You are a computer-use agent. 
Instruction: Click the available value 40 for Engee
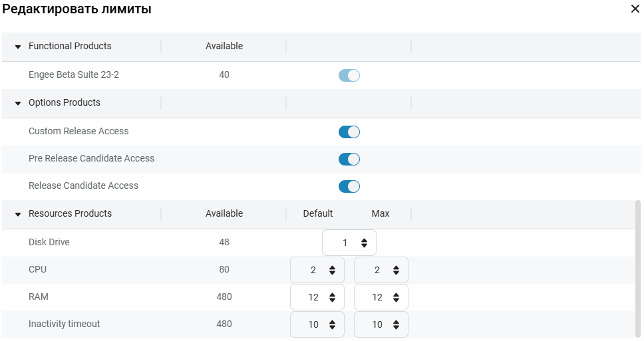(x=224, y=74)
